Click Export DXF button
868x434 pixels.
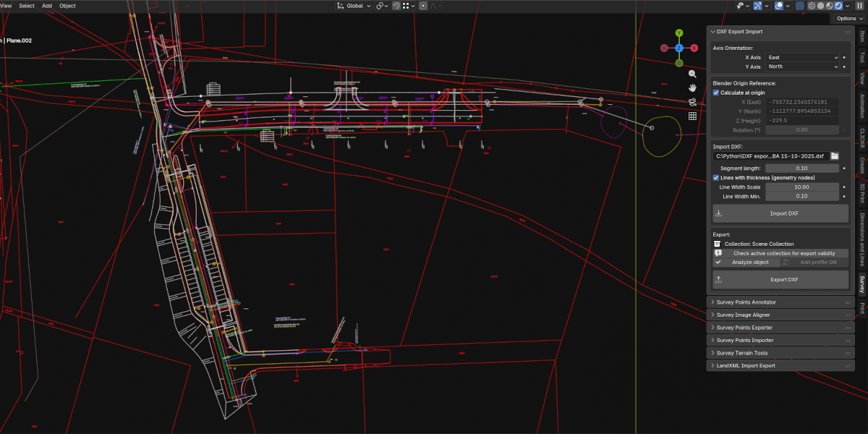pyautogui.click(x=780, y=279)
